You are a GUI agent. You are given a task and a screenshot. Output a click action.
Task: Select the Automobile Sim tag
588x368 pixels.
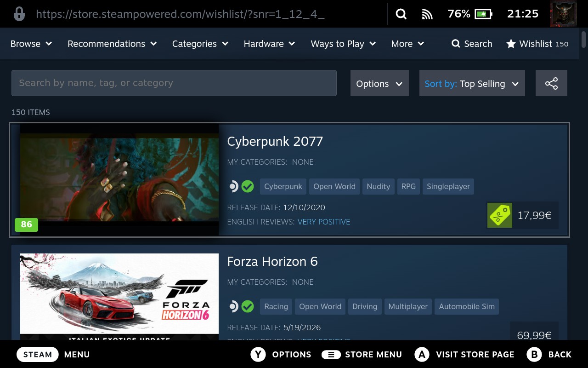tap(467, 306)
